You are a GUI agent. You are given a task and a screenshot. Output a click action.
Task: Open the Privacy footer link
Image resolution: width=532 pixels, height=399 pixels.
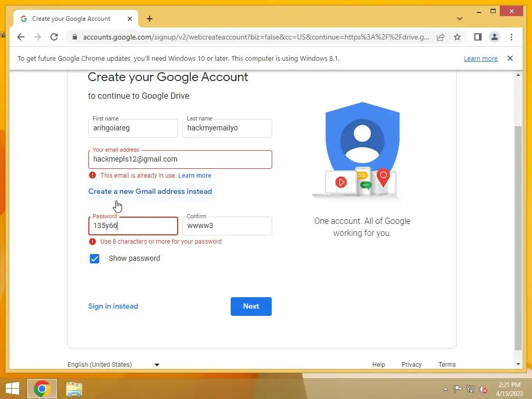(411, 364)
